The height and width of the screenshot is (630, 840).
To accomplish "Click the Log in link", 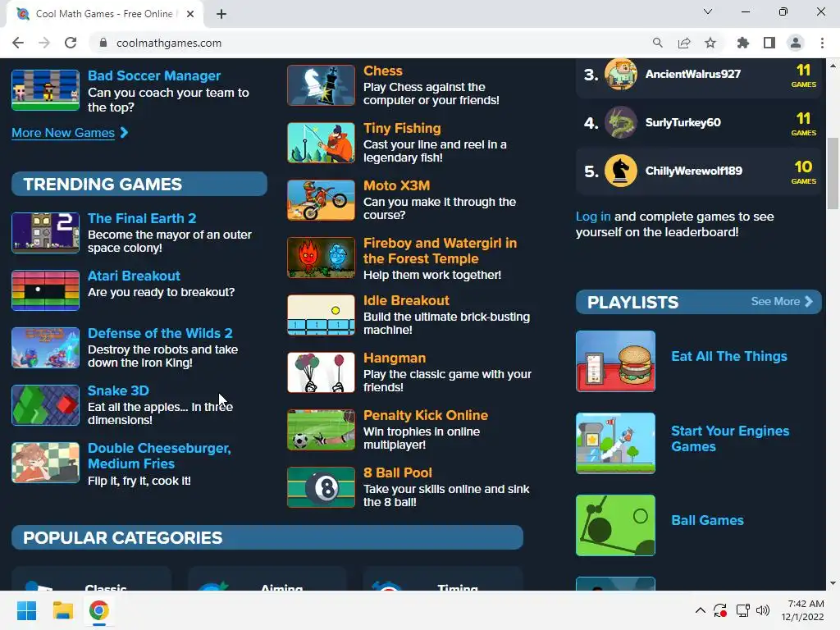I will [x=593, y=217].
